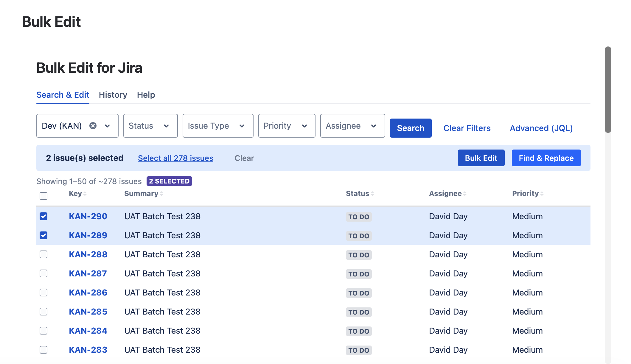This screenshot has height=364, width=631.
Task: Check the KAN-283 checkbox
Action: (43, 350)
